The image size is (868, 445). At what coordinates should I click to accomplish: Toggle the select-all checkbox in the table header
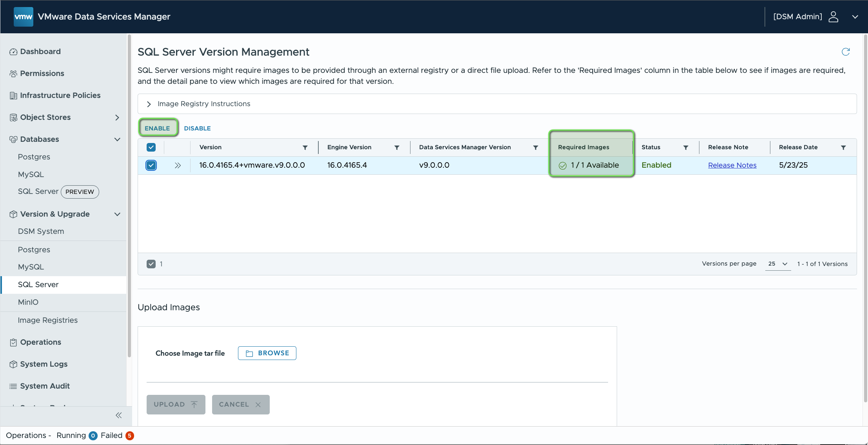(x=151, y=147)
